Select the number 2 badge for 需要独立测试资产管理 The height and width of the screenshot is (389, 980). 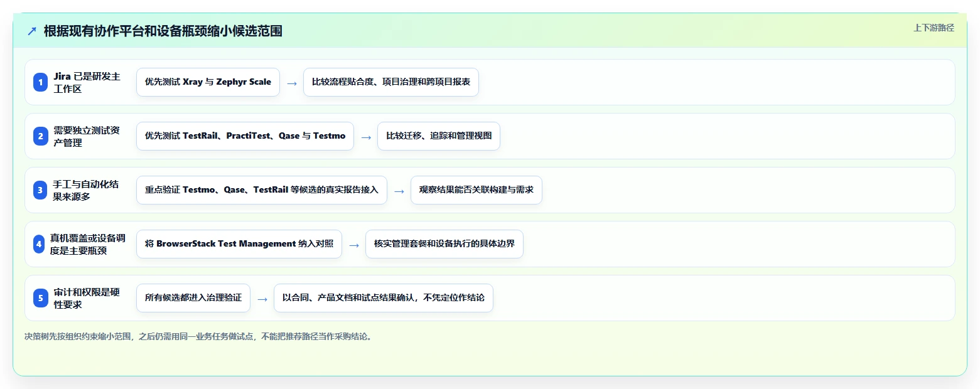click(40, 136)
